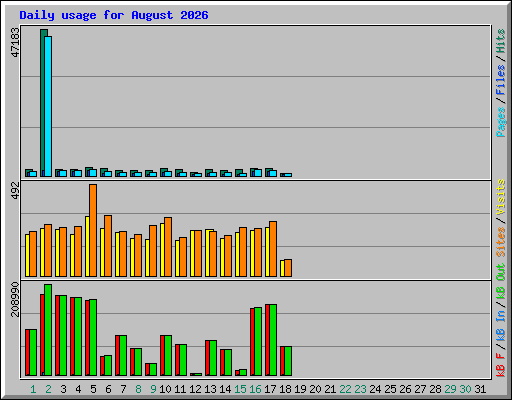
Task: Click the red kB bar for day 17
Action: [x=267, y=340]
